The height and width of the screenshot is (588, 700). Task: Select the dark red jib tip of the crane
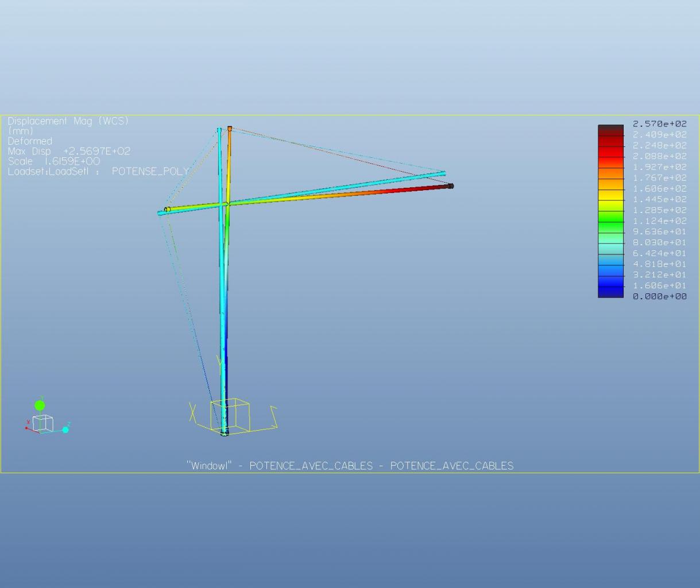pos(450,186)
